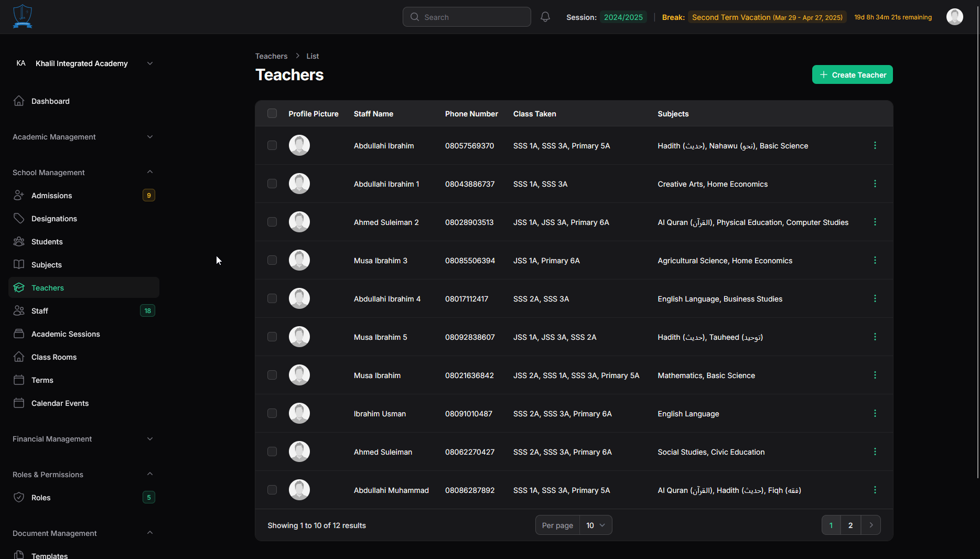Go to Class Rooms menu item
This screenshot has width=980, height=559.
click(53, 357)
